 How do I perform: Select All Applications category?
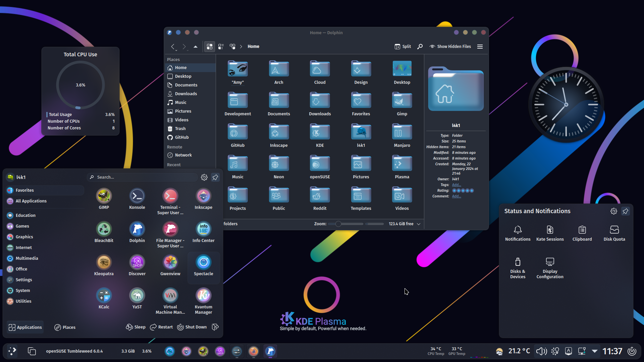click(x=45, y=201)
